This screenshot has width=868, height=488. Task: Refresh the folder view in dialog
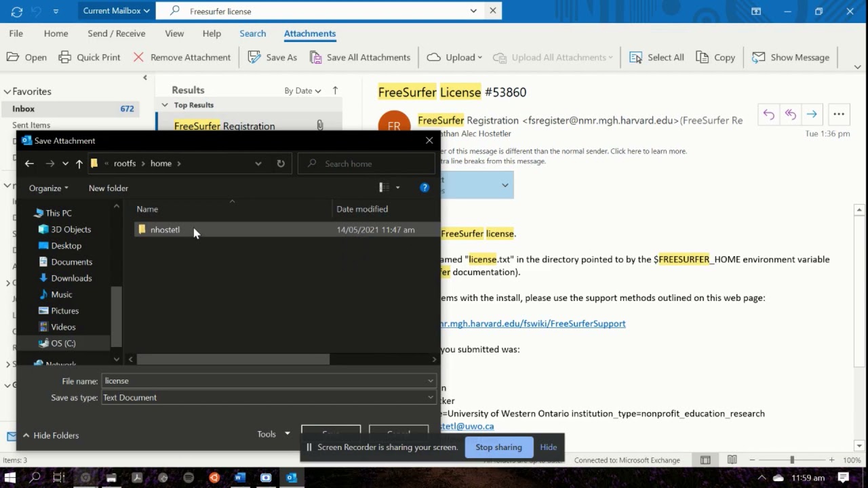point(281,163)
